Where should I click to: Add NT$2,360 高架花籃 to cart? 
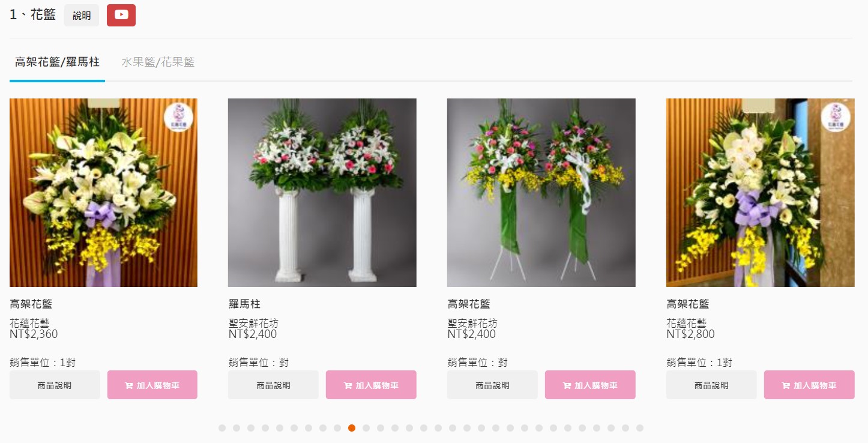pos(152,385)
